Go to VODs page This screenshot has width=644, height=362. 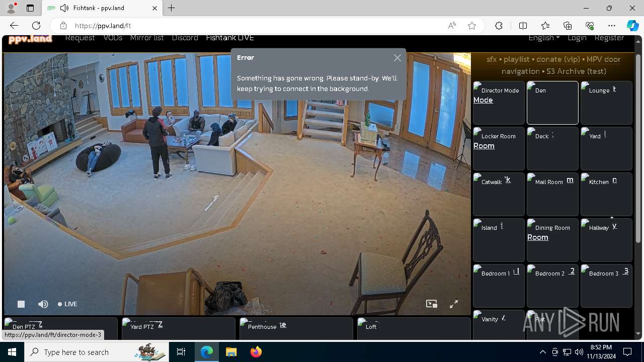click(x=113, y=38)
